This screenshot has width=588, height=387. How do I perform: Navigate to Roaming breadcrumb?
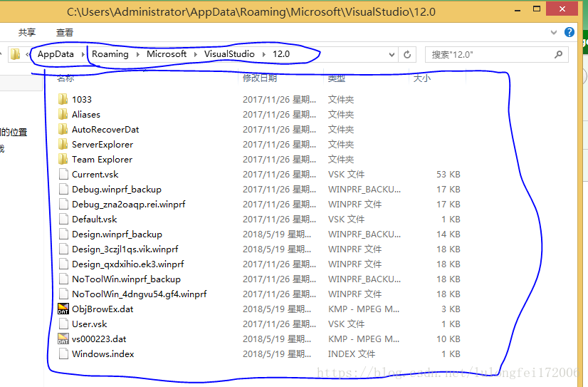coord(110,54)
